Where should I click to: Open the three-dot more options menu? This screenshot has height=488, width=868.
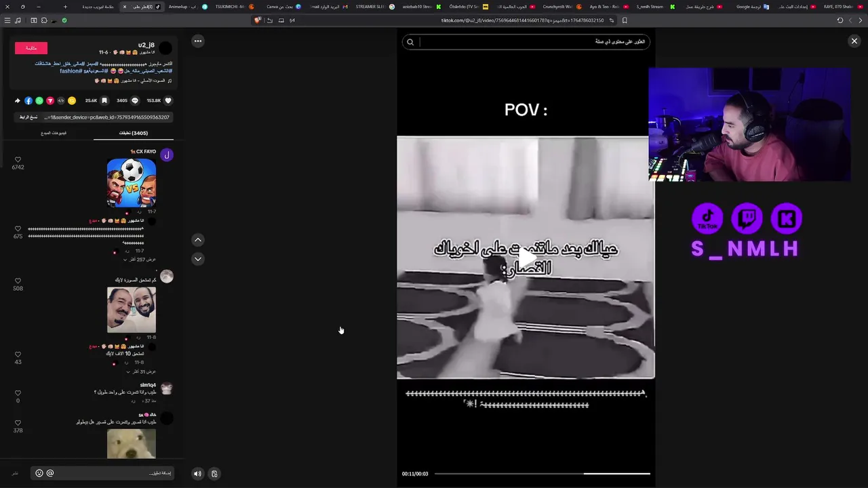point(198,41)
